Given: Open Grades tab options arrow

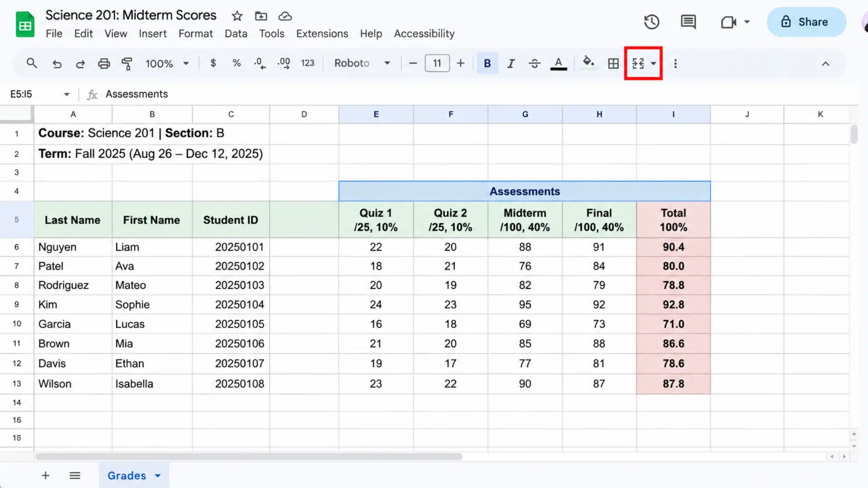Looking at the screenshot, I should (158, 476).
